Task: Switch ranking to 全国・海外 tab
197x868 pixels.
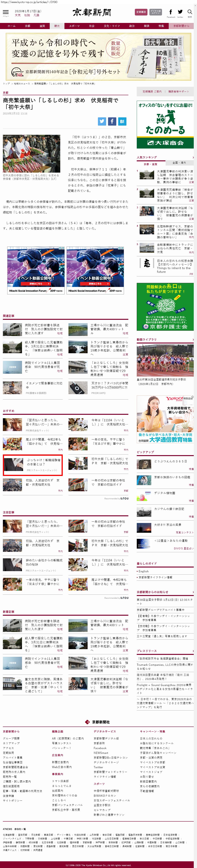Action: pyautogui.click(x=179, y=162)
